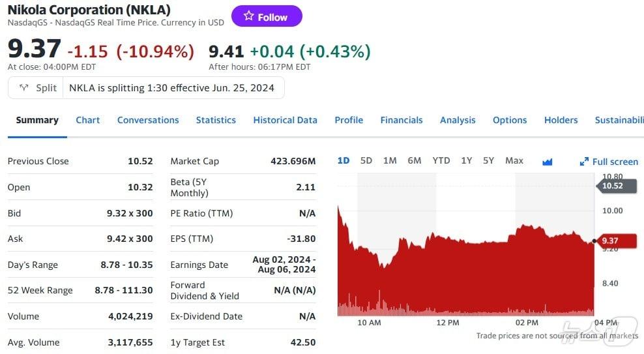This screenshot has width=644, height=354.
Task: Click the NKLA 1:30 split notice
Action: [x=171, y=87]
